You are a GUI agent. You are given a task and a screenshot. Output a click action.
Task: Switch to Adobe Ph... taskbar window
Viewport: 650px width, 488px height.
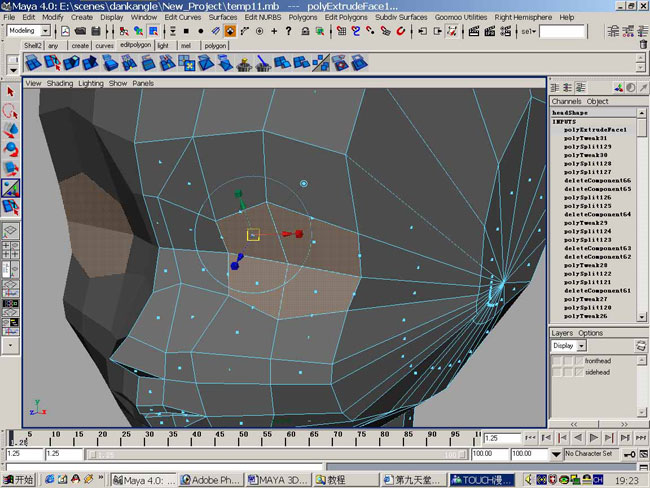[211, 480]
